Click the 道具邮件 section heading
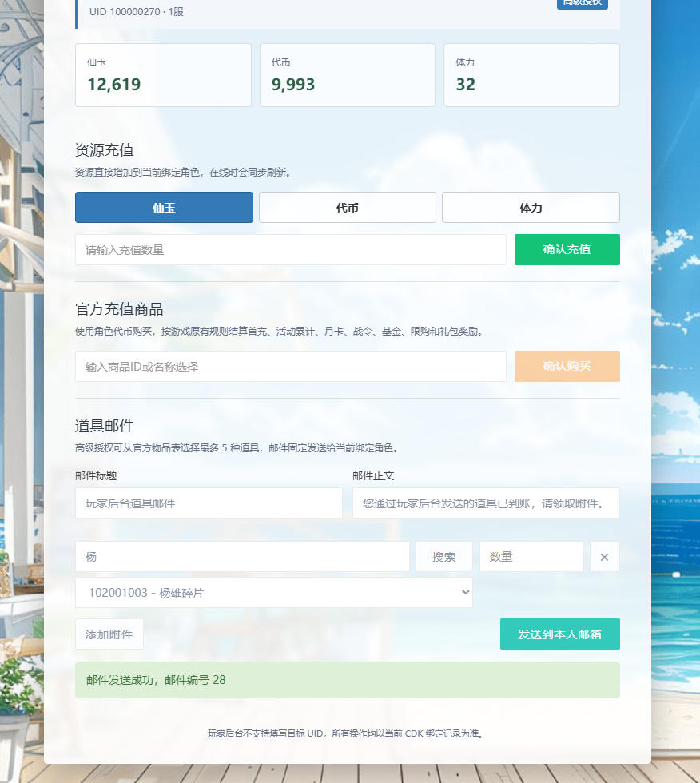700x783 pixels. (105, 426)
